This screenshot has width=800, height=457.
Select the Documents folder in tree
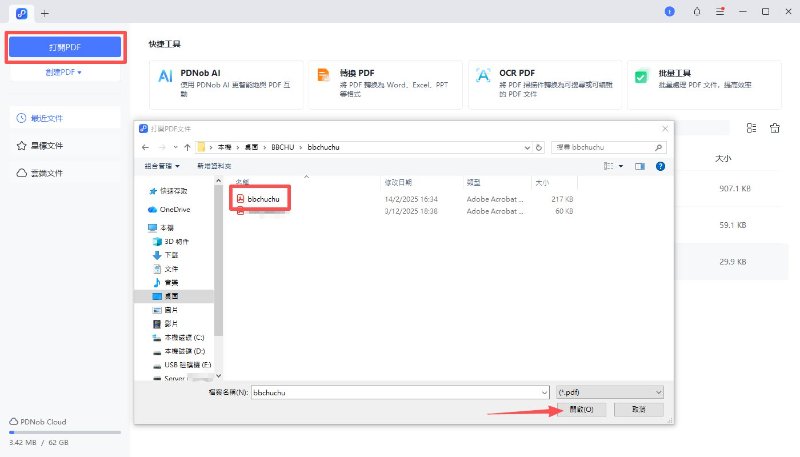click(x=165, y=269)
